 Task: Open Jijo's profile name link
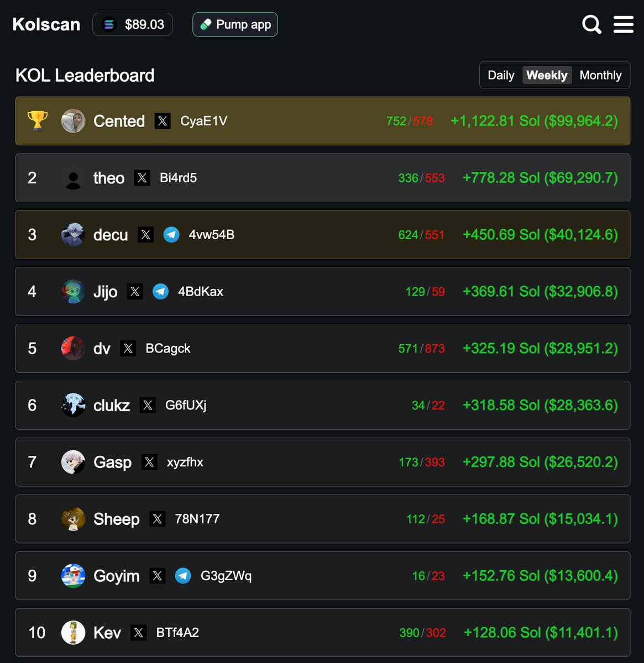pyautogui.click(x=105, y=292)
